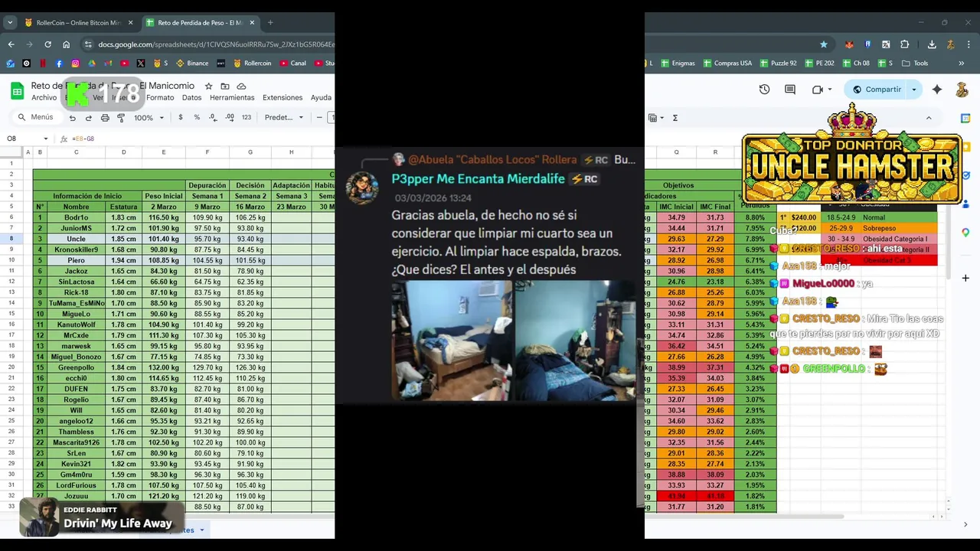Go back with the browser back arrow
The image size is (980, 551).
[x=11, y=44]
